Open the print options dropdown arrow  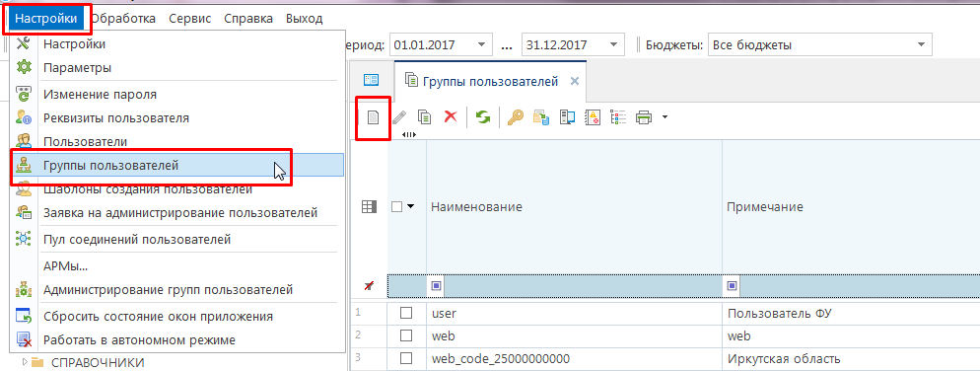[665, 117]
